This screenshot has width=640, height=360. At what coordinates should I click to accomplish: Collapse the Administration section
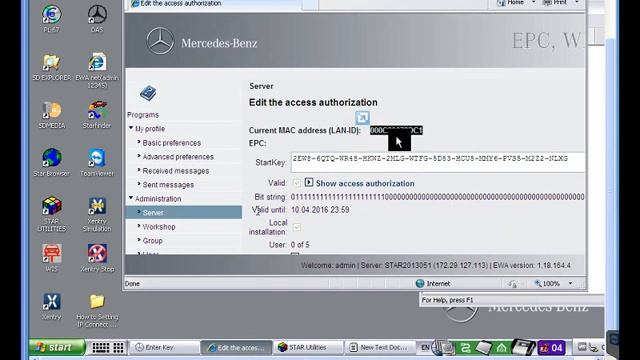click(131, 198)
